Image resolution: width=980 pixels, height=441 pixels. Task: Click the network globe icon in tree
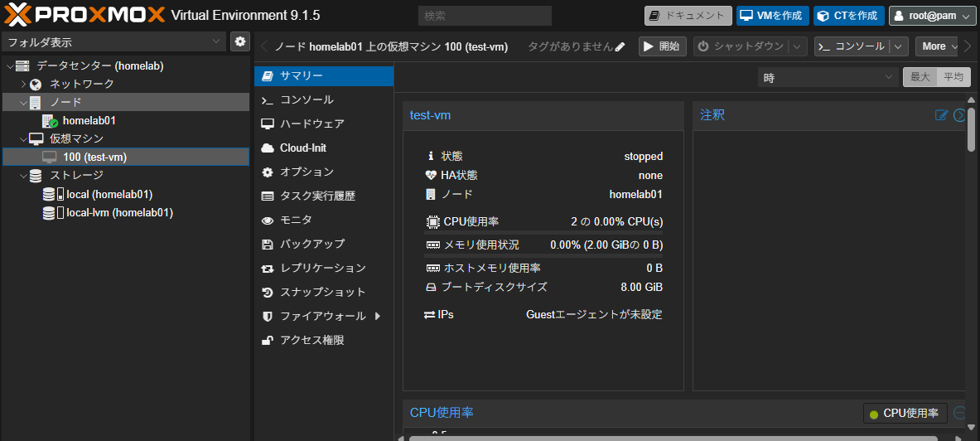pos(36,84)
